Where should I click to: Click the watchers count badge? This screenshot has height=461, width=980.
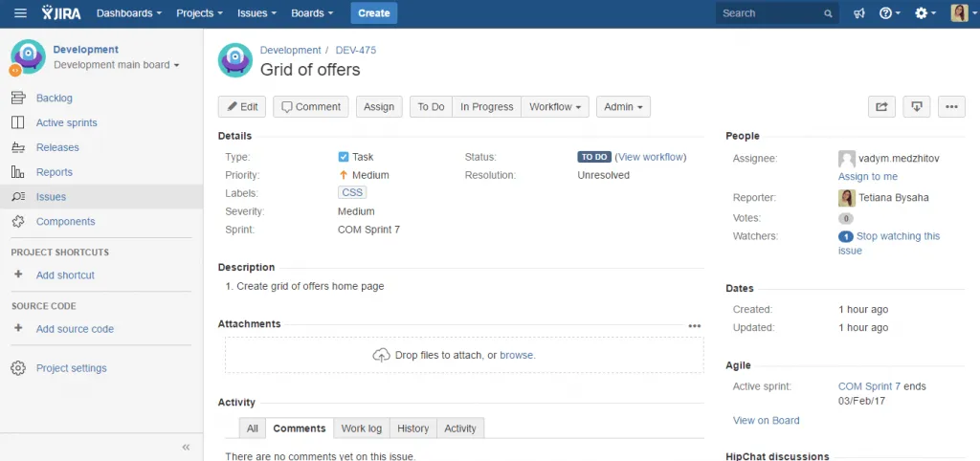click(846, 237)
